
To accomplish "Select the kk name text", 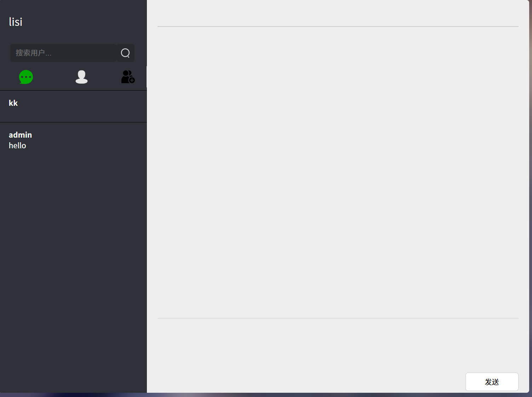I will click(13, 103).
